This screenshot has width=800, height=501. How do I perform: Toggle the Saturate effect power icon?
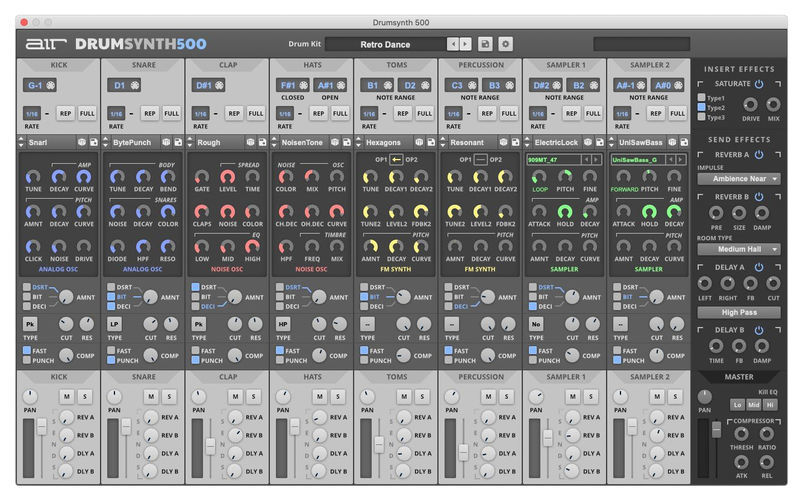(759, 84)
